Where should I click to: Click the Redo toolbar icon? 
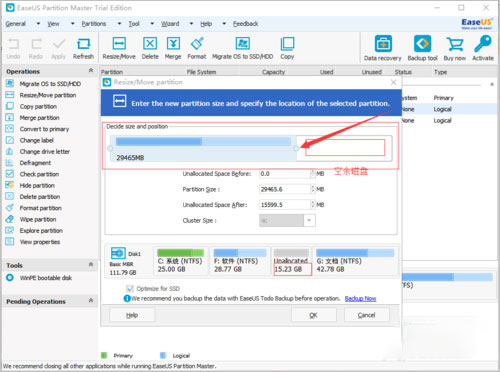pyautogui.click(x=36, y=44)
